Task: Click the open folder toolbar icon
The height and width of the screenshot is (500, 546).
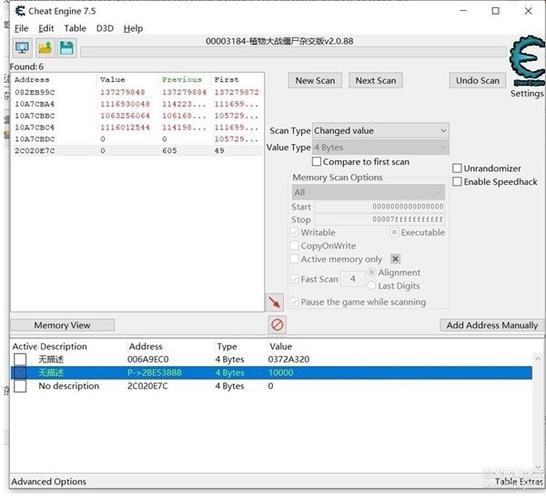Action: coord(45,48)
